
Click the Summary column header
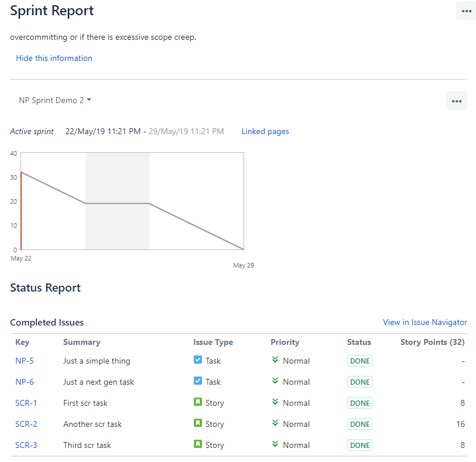pyautogui.click(x=81, y=343)
